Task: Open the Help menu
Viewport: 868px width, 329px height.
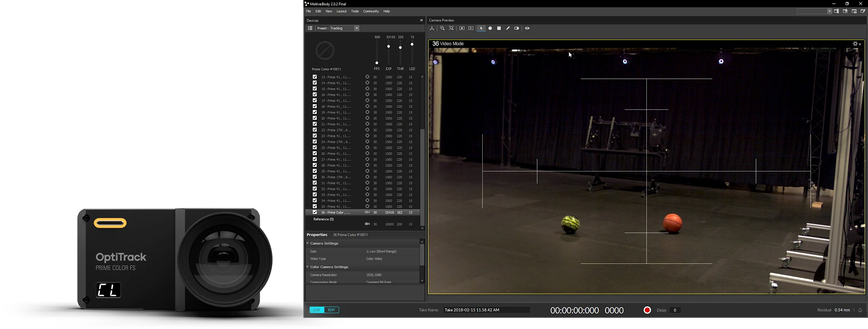Action: tap(387, 11)
